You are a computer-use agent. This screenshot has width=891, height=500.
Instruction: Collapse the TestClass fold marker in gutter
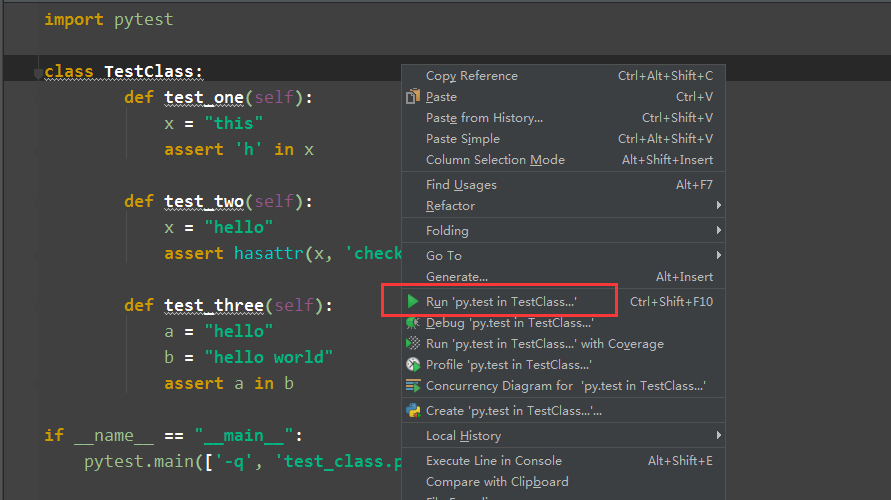tap(38, 73)
